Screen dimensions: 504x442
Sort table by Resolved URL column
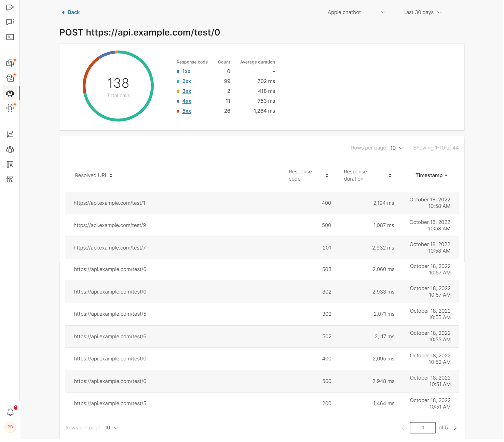click(x=94, y=175)
